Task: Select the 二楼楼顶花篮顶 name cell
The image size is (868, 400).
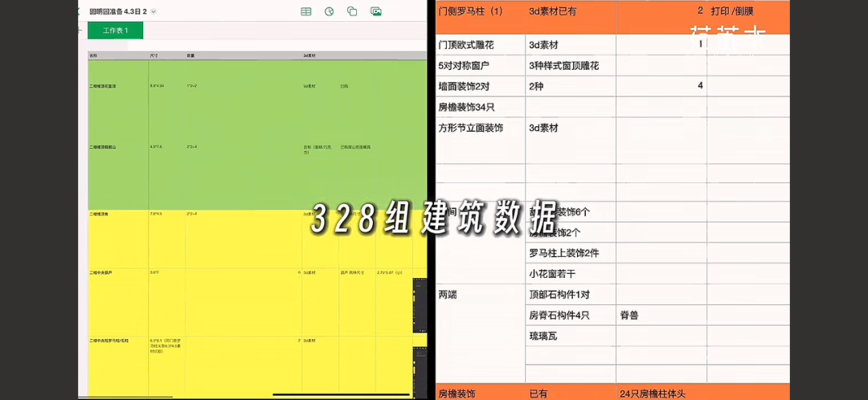Action: pos(118,86)
